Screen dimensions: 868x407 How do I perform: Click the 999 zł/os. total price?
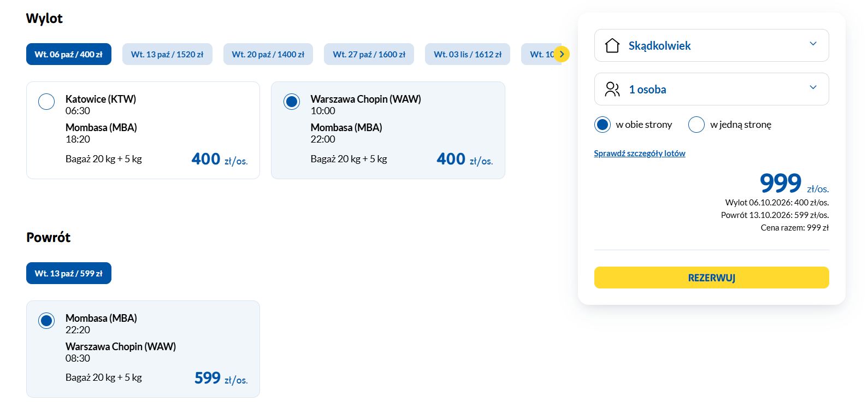click(x=794, y=183)
